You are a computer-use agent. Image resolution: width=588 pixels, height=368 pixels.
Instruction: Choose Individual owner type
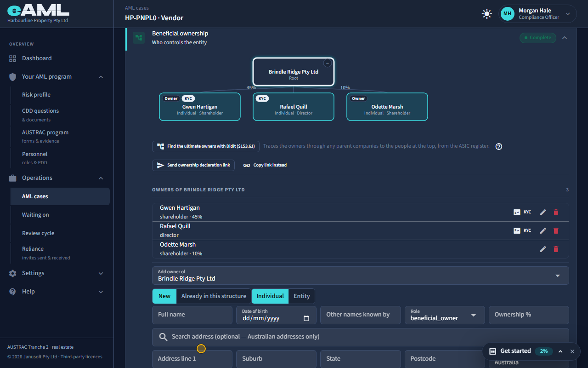tap(270, 296)
